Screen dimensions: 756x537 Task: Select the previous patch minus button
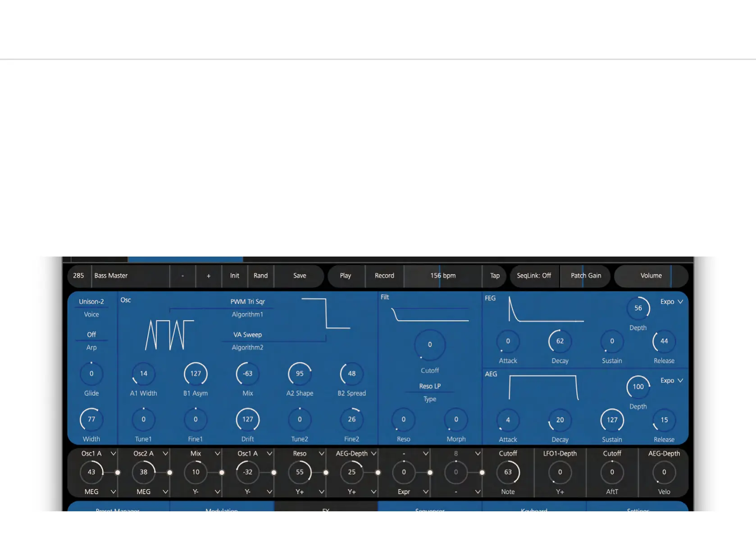pyautogui.click(x=182, y=275)
